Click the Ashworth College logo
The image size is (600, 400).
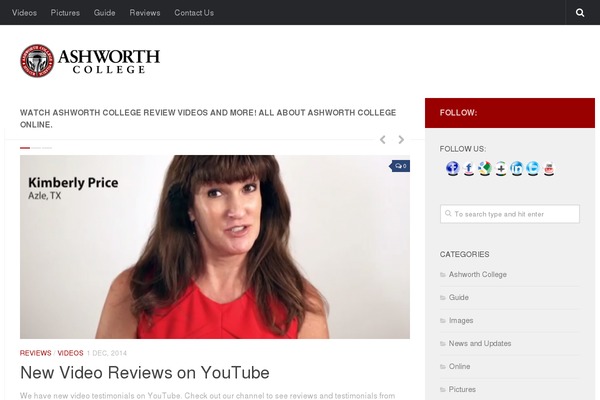pyautogui.click(x=90, y=60)
